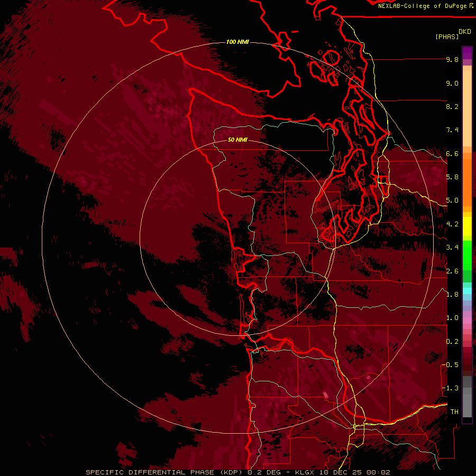Image resolution: width=476 pixels, height=476 pixels.
Task: Select the 9.0 value on the color scale
Action: [x=452, y=83]
